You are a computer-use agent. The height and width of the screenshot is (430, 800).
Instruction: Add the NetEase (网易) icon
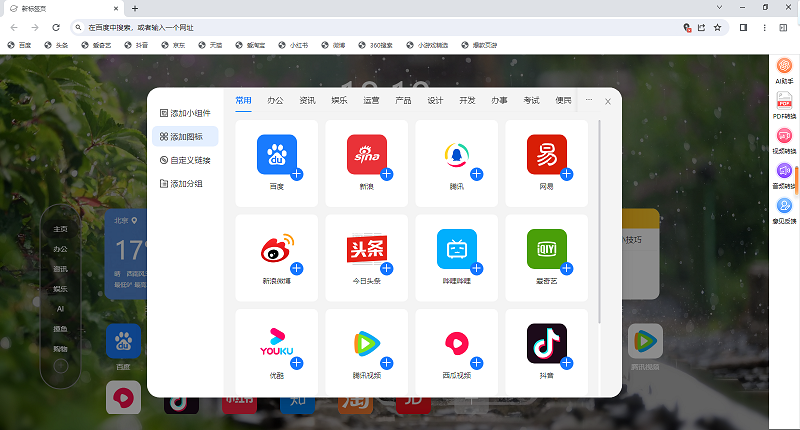(567, 175)
